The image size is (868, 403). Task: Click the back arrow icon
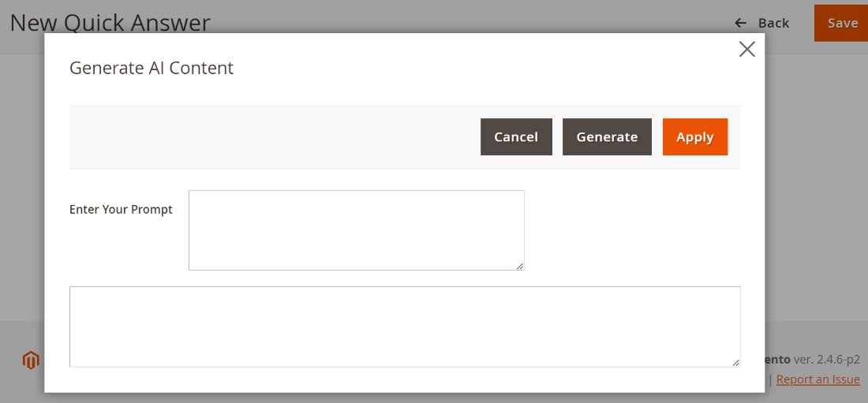coord(740,23)
